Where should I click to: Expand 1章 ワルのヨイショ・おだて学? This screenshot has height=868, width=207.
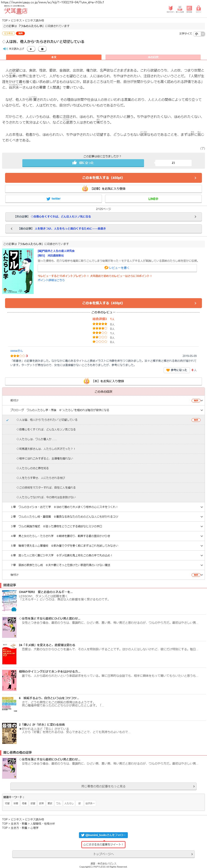coord(104,507)
